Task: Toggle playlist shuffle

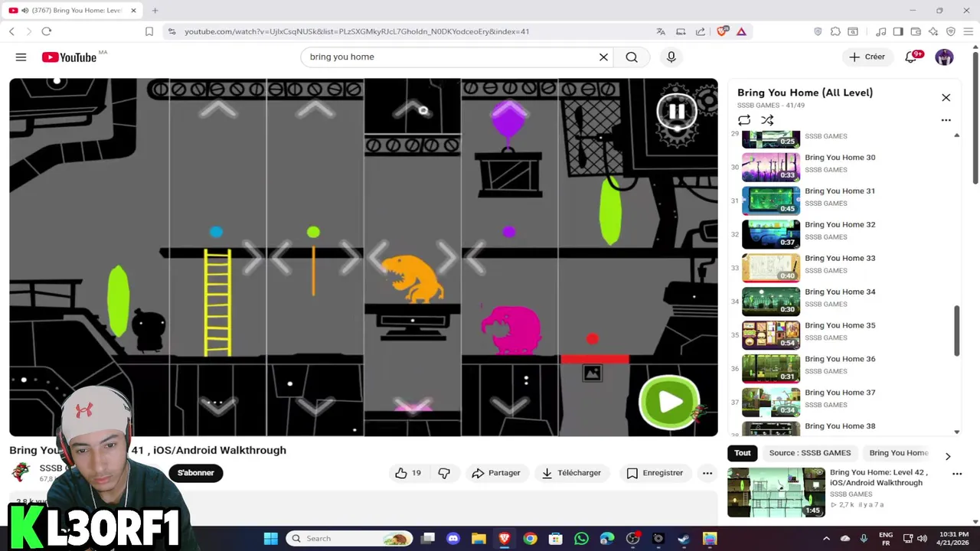Action: tap(767, 120)
